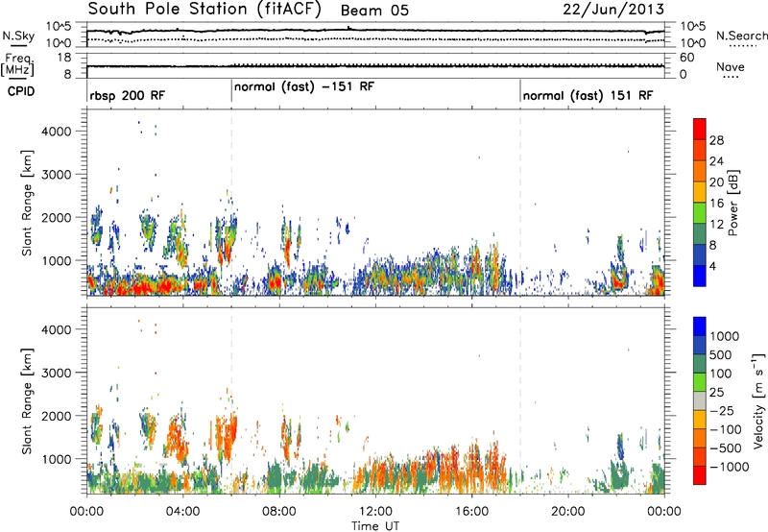
Task: Click '4000' on the power panel range axis
Action: coord(57,131)
